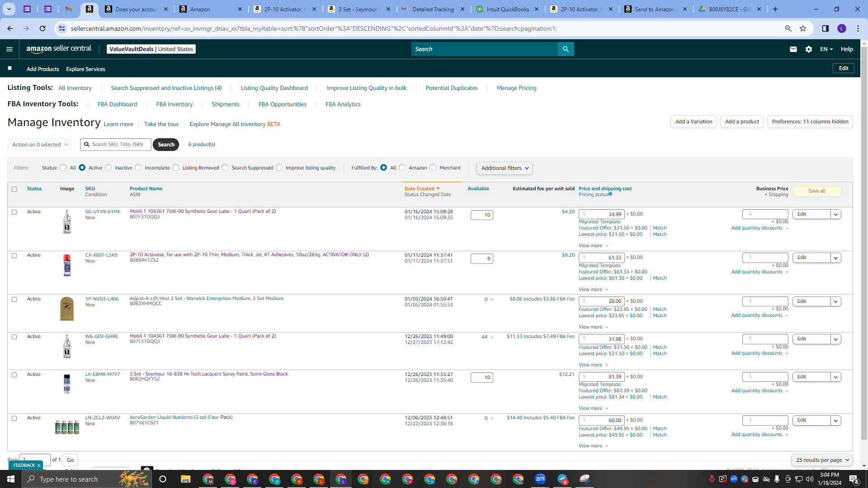Open the Chrome profile avatar

(842, 28)
